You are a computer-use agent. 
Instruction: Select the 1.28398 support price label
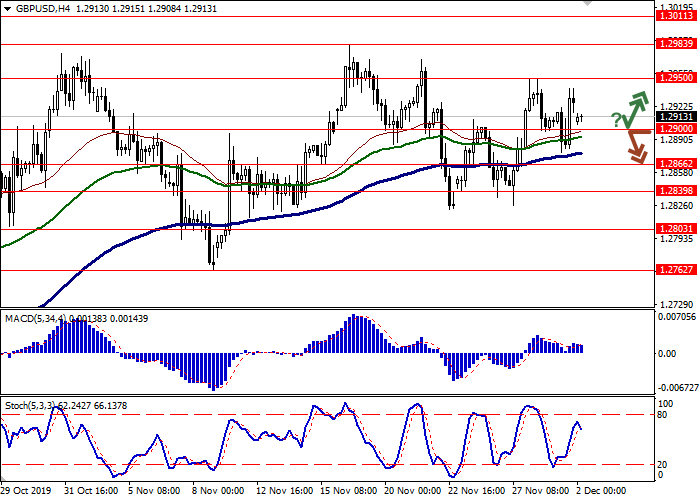(x=675, y=191)
